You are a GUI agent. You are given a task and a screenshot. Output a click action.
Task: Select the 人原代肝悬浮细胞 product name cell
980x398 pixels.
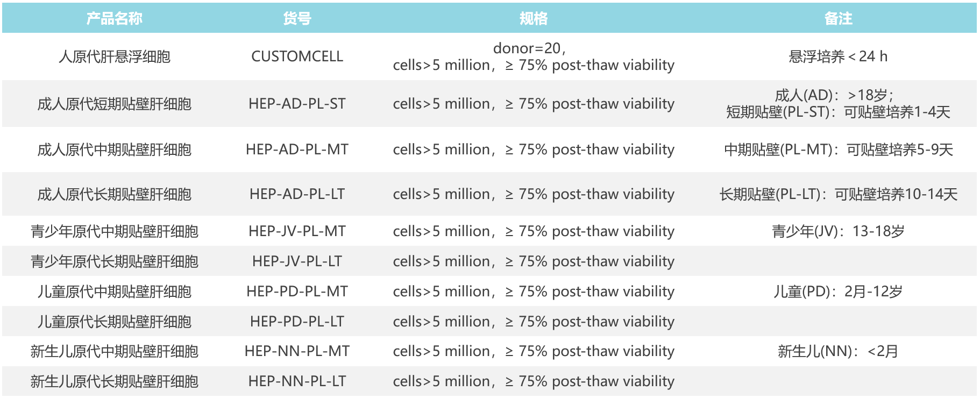click(x=114, y=56)
